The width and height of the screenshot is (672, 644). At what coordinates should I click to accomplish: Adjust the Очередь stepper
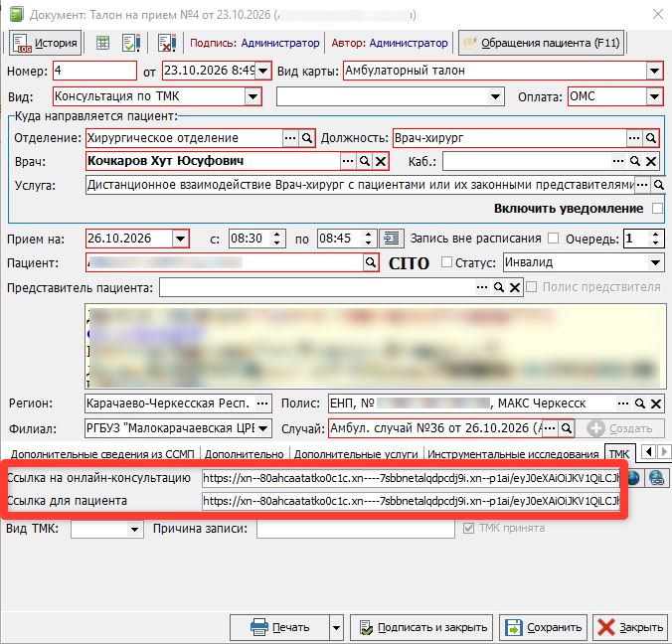(x=655, y=239)
